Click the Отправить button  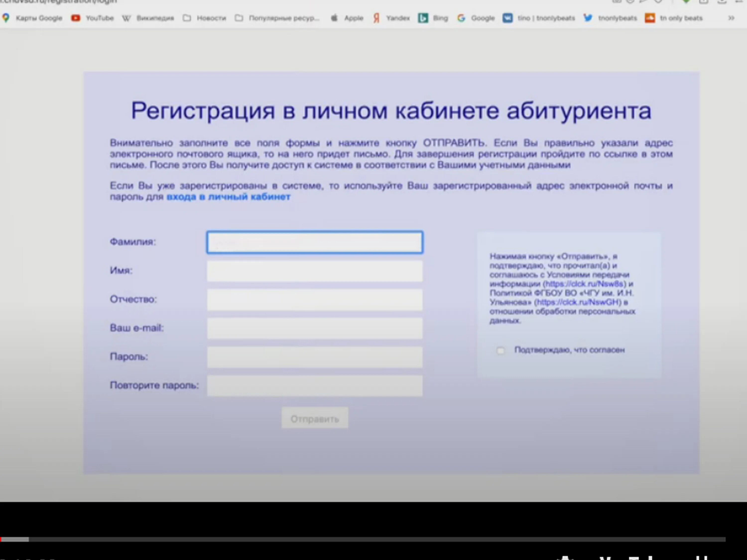click(x=315, y=418)
